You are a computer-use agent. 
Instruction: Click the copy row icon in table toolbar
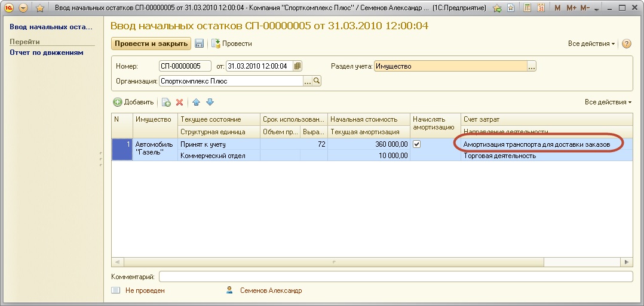(x=166, y=103)
